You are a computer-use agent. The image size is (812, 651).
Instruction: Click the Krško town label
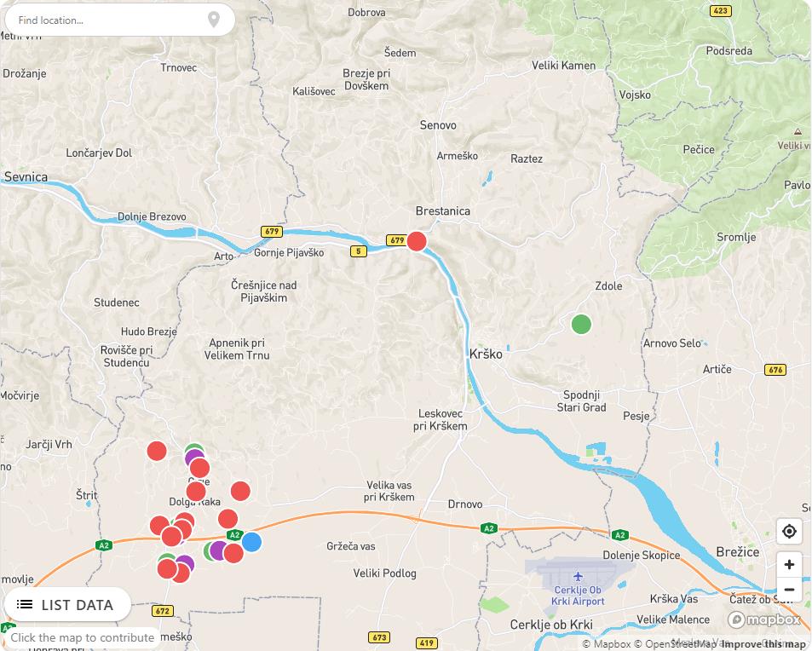(486, 354)
